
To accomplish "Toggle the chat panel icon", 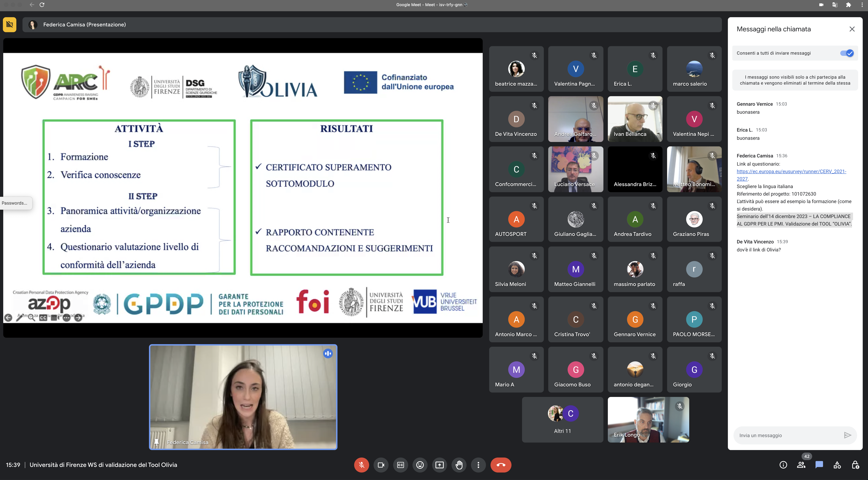I will click(819, 465).
